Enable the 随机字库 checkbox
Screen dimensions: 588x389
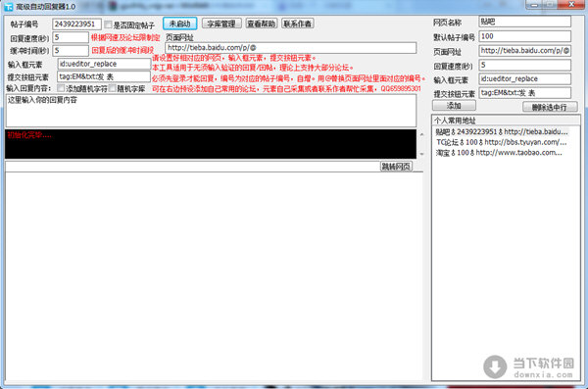(x=112, y=88)
